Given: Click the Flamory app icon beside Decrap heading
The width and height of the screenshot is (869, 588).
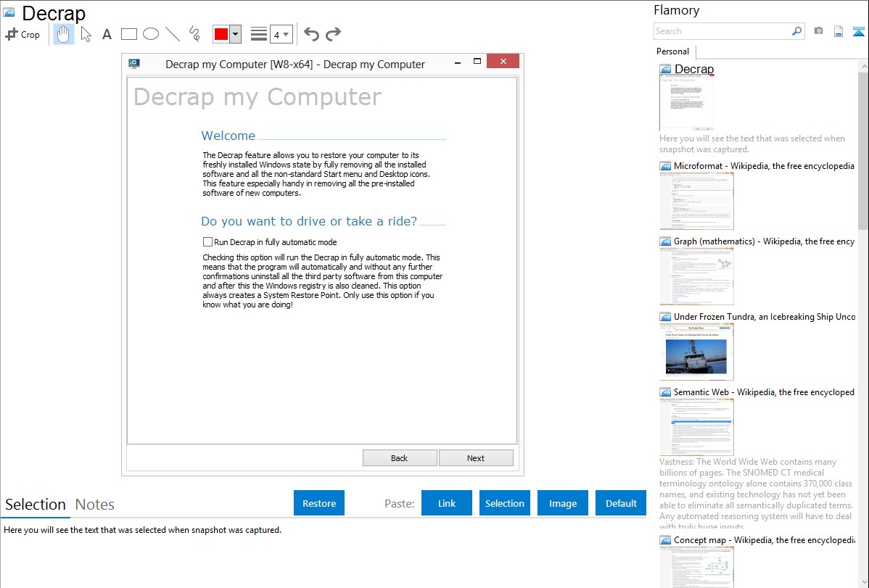Looking at the screenshot, I should click(9, 12).
